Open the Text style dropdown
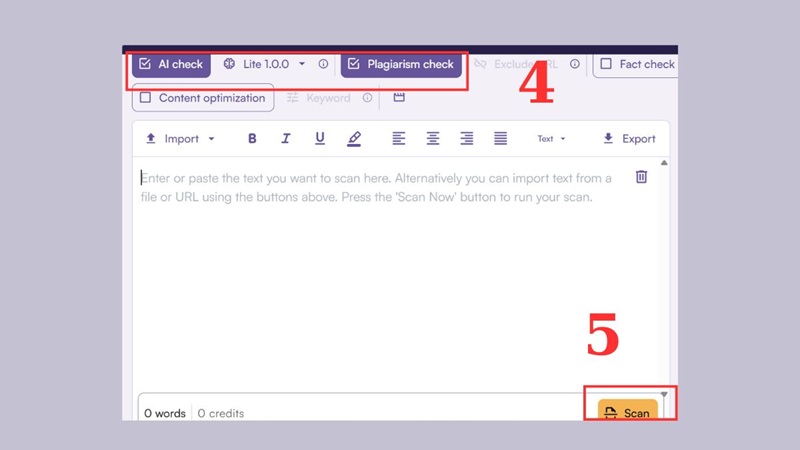 [x=551, y=139]
